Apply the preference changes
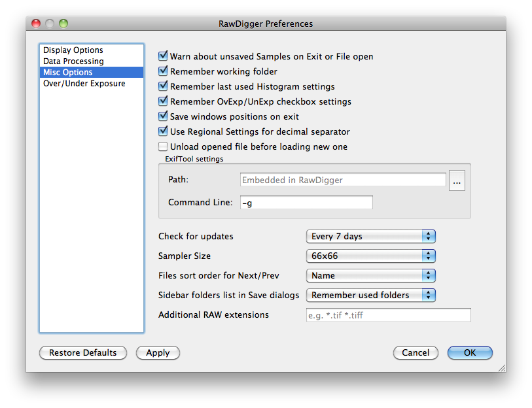Screen dimensions: 532x408 pos(158,352)
